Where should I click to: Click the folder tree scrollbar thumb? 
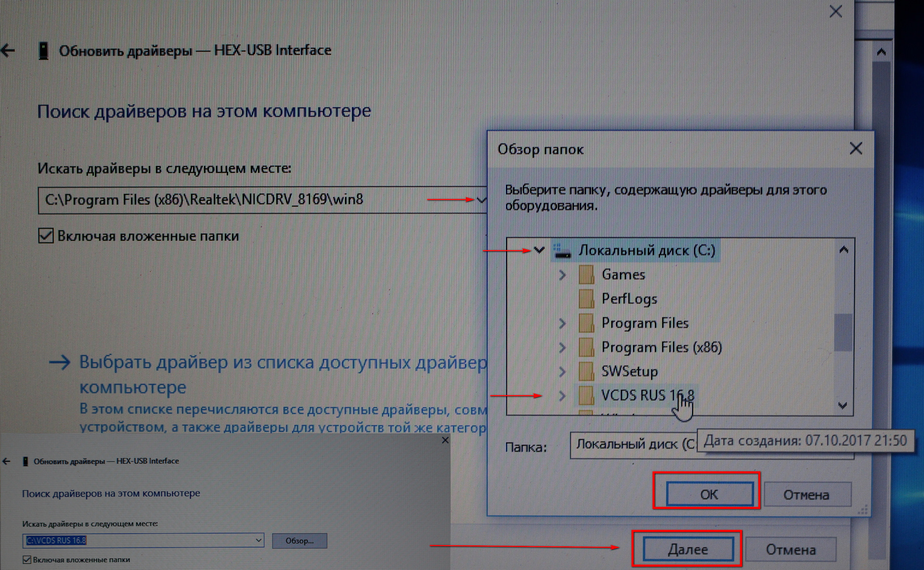[x=843, y=332]
